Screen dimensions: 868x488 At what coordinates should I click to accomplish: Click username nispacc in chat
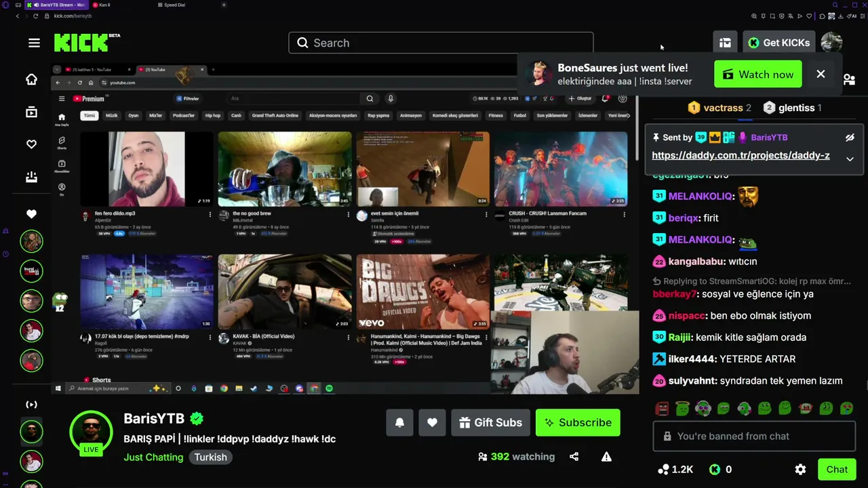pos(686,316)
